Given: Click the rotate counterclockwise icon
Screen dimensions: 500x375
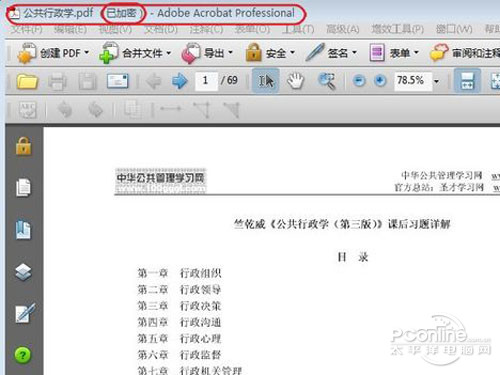Looking at the screenshot, I should [x=65, y=110].
